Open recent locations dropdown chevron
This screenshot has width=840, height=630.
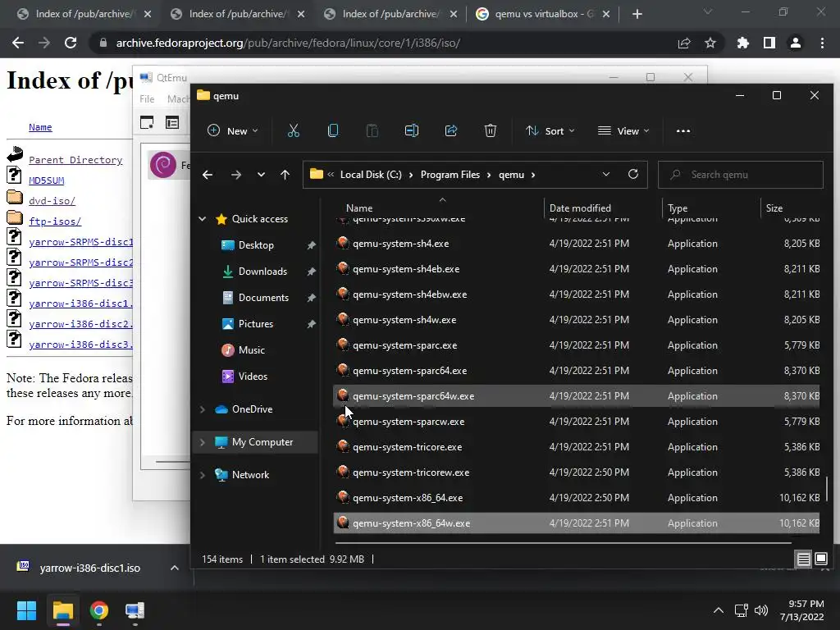tap(261, 175)
